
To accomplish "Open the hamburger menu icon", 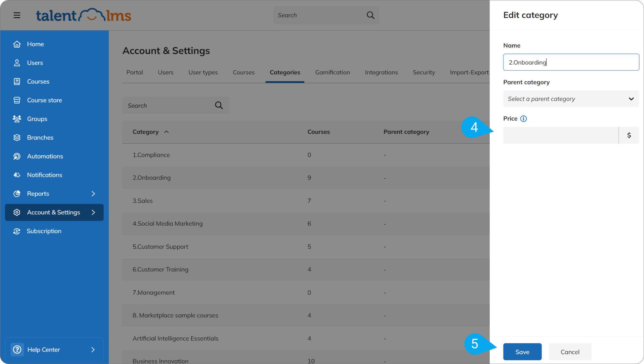I will click(17, 15).
